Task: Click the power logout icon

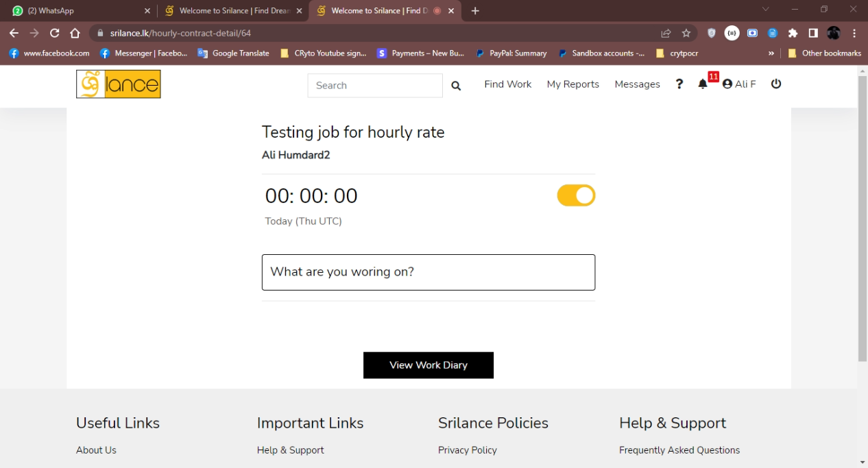Action: point(776,84)
